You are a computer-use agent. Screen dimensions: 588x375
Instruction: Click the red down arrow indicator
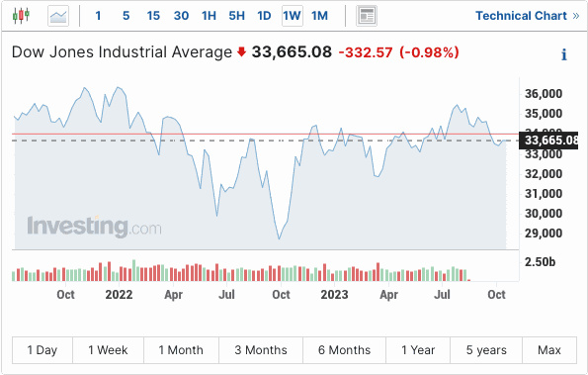[241, 51]
